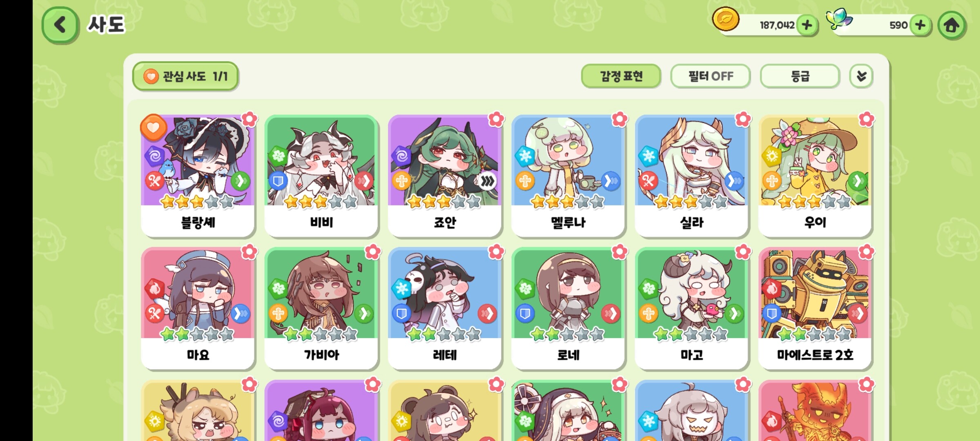980x441 pixels.
Task: Select the 죠안 character card
Action: (445, 176)
